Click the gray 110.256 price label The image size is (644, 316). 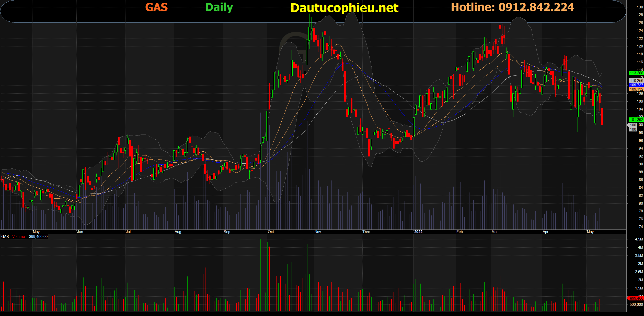click(x=636, y=81)
